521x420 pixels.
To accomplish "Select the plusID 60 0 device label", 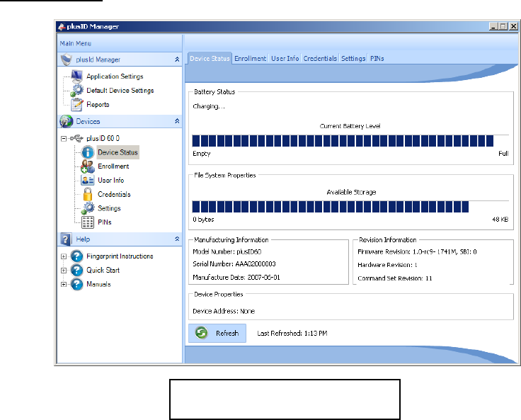I will (103, 138).
